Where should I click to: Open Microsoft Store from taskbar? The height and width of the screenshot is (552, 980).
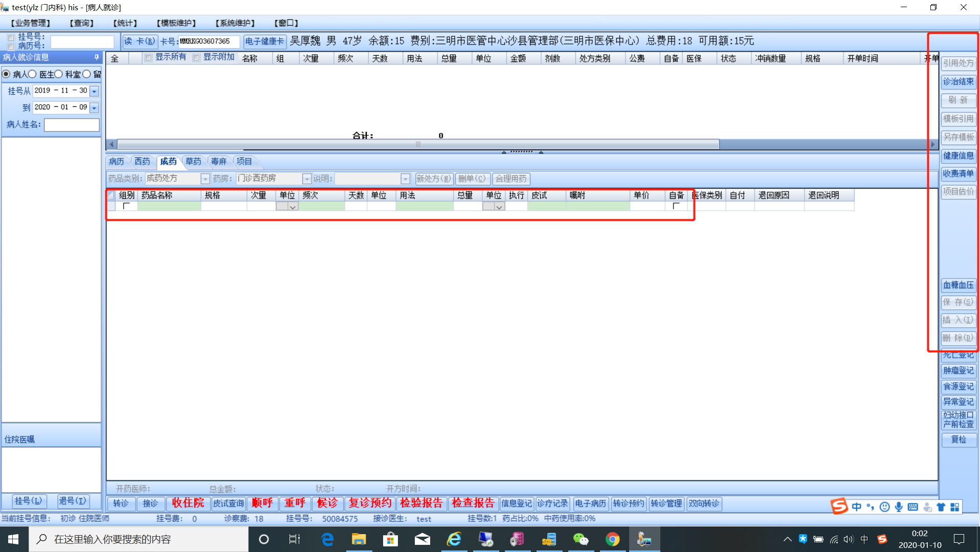[390, 539]
